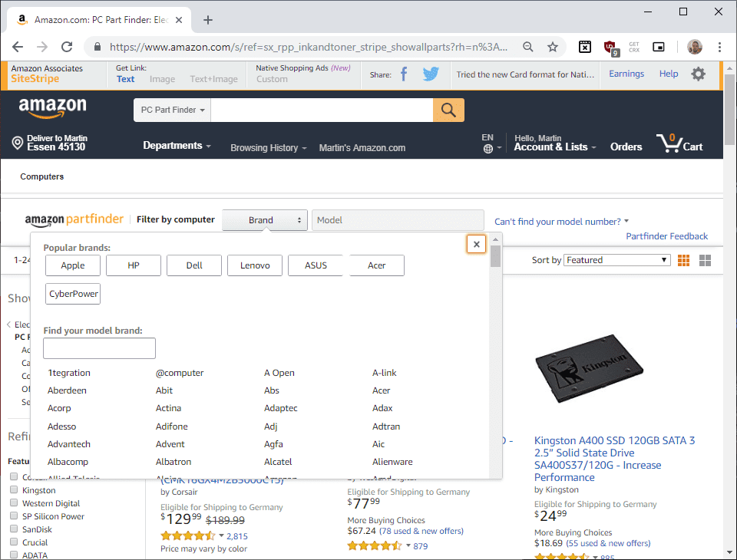Viewport: 737px width, 560px height.
Task: Open the Orders page
Action: click(x=626, y=147)
